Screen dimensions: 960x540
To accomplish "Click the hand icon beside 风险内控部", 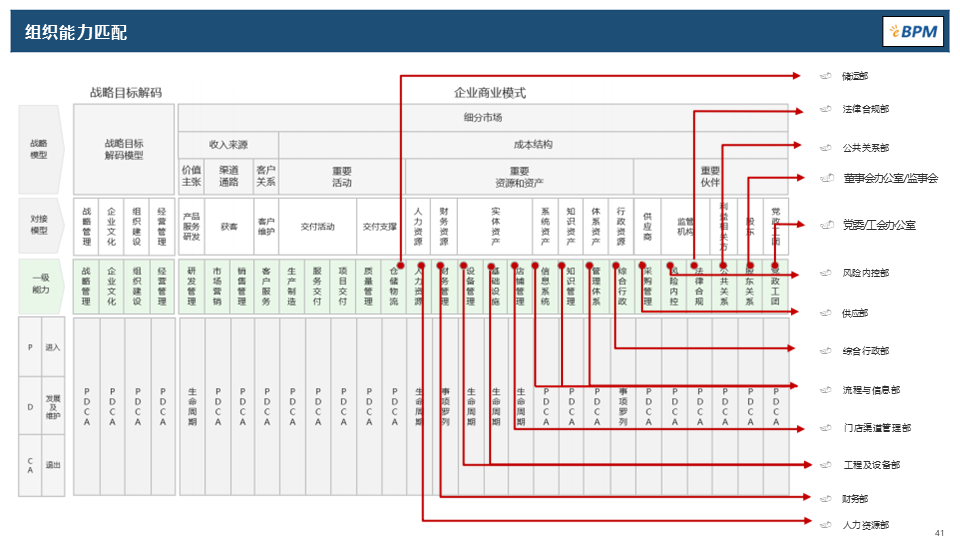I will pos(826,272).
